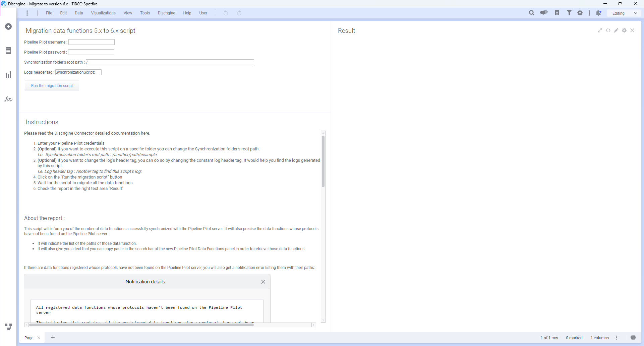The height and width of the screenshot is (346, 644).
Task: Open the Tools menu
Action: 145,13
